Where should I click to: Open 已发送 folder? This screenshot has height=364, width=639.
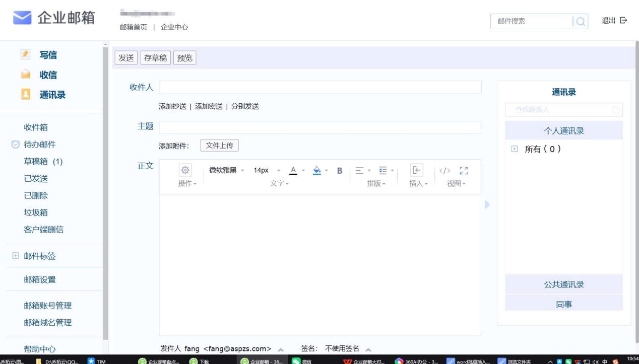36,179
